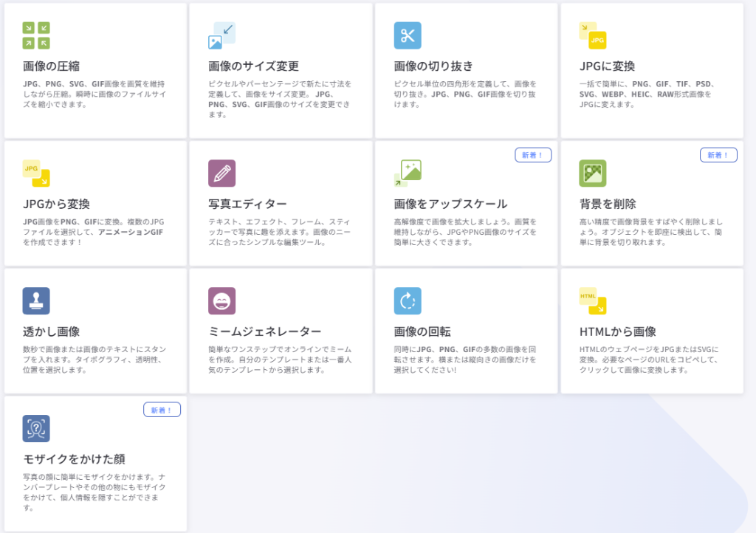Click the JPGから変換 icon
756x533 pixels.
click(36, 173)
